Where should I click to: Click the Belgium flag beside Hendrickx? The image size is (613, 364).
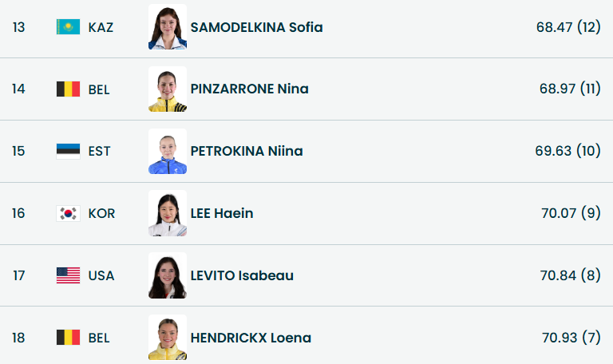point(68,338)
